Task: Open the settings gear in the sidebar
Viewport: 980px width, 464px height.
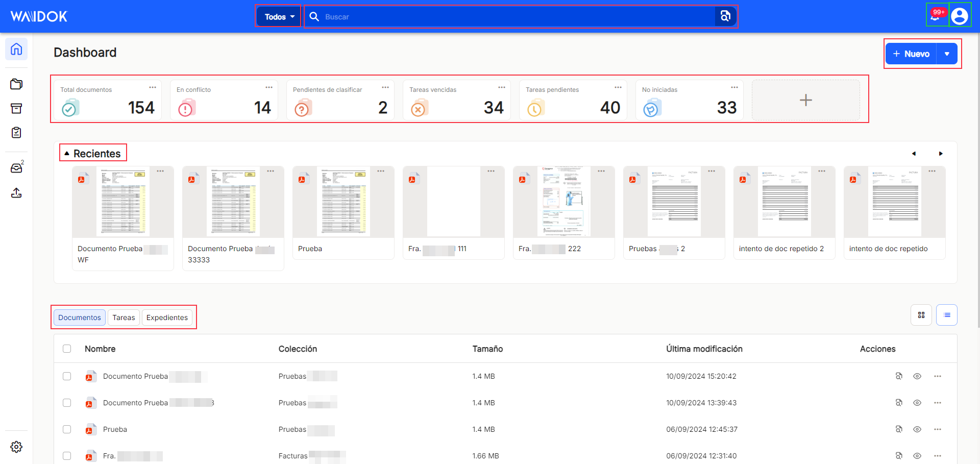Action: tap(16, 447)
